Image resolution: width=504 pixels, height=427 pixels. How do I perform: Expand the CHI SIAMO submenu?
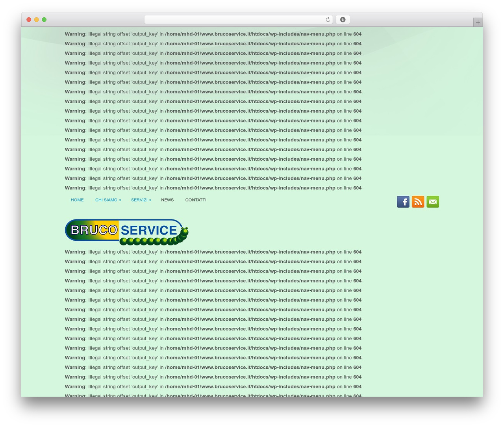(108, 200)
